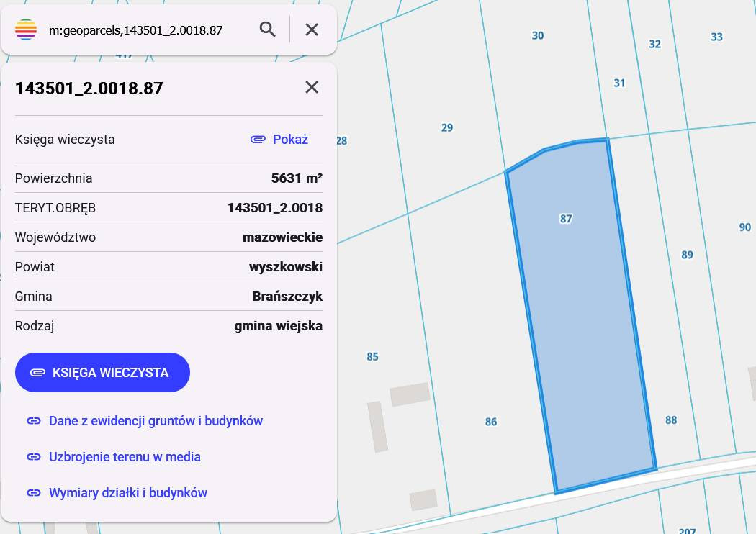756x534 pixels.
Task: Open Wymiary działki i budynków link
Action: 128,492
